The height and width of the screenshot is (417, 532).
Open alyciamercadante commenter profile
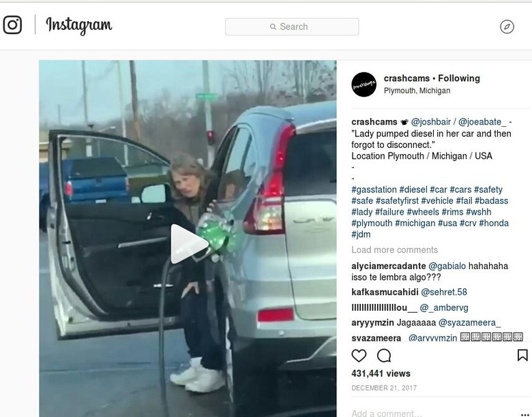pos(389,266)
